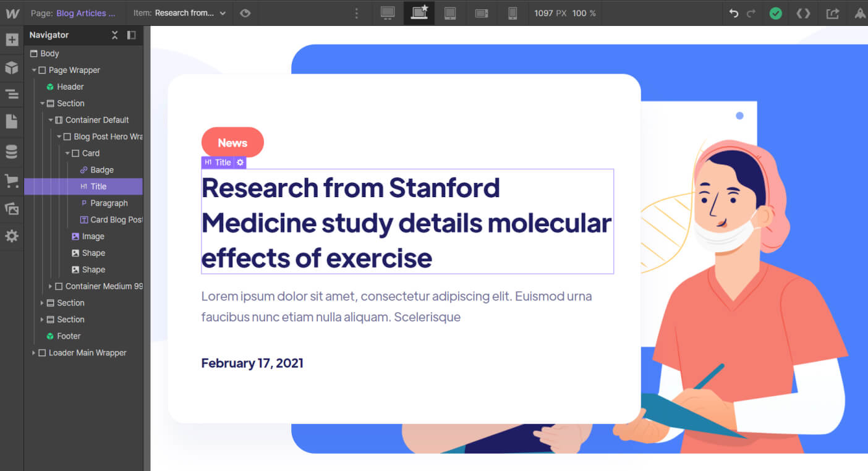The height and width of the screenshot is (471, 868).
Task: Select the Loader Main Wrapper row
Action: (x=83, y=353)
